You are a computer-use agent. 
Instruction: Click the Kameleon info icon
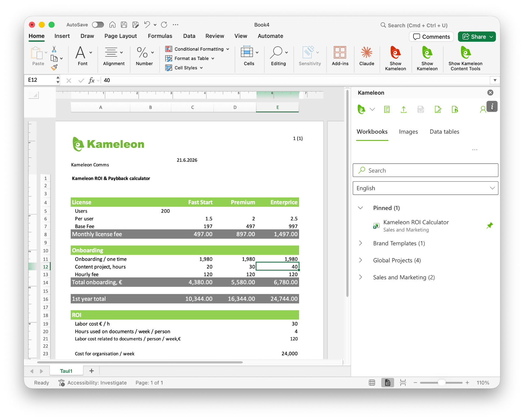pyautogui.click(x=492, y=107)
